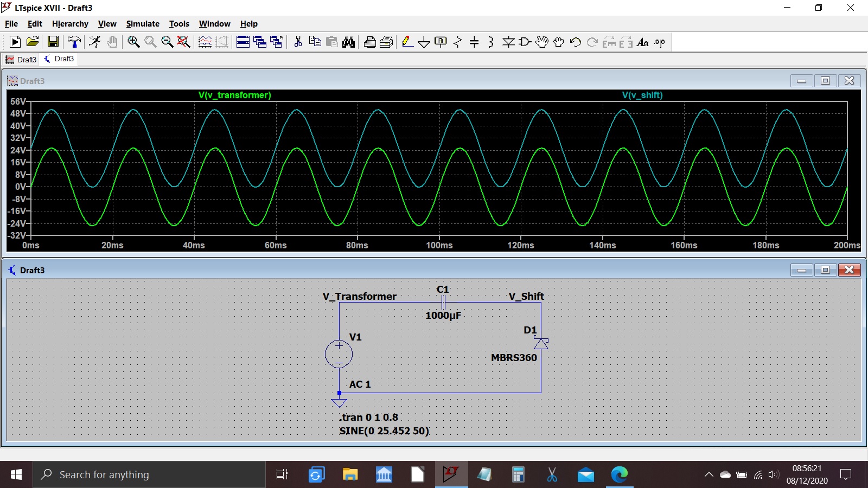868x488 pixels.
Task: Open the Tools menu
Action: tap(179, 24)
